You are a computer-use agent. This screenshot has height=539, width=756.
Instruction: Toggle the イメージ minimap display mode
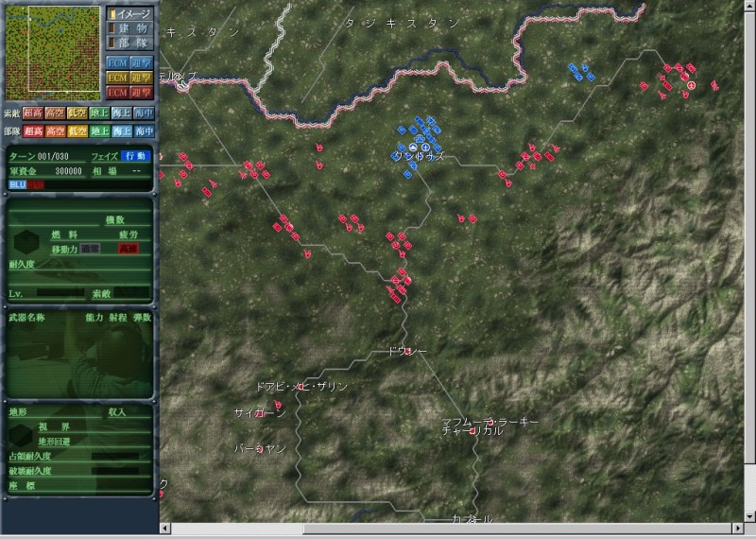pyautogui.click(x=129, y=13)
